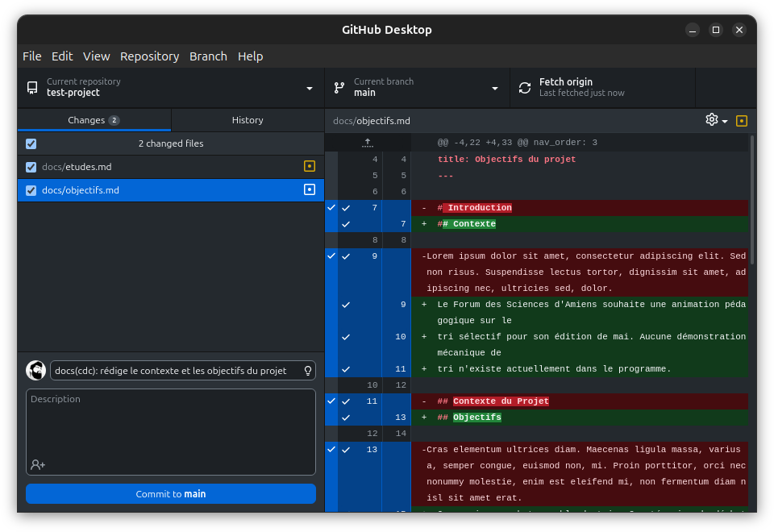This screenshot has width=774, height=532.
Task: Add co-authors with the person-plus icon
Action: pos(38,464)
